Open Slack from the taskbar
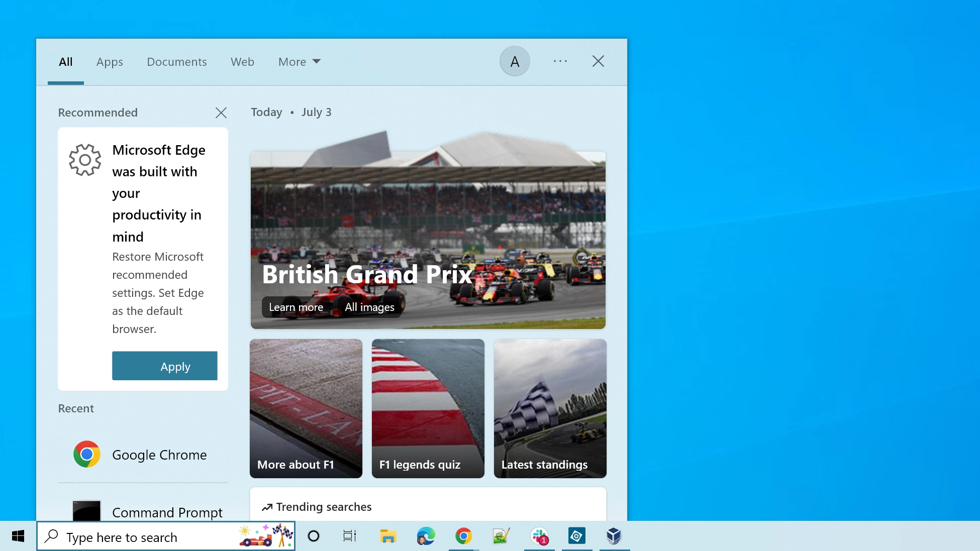Screen dimensions: 980x551 click(539, 536)
